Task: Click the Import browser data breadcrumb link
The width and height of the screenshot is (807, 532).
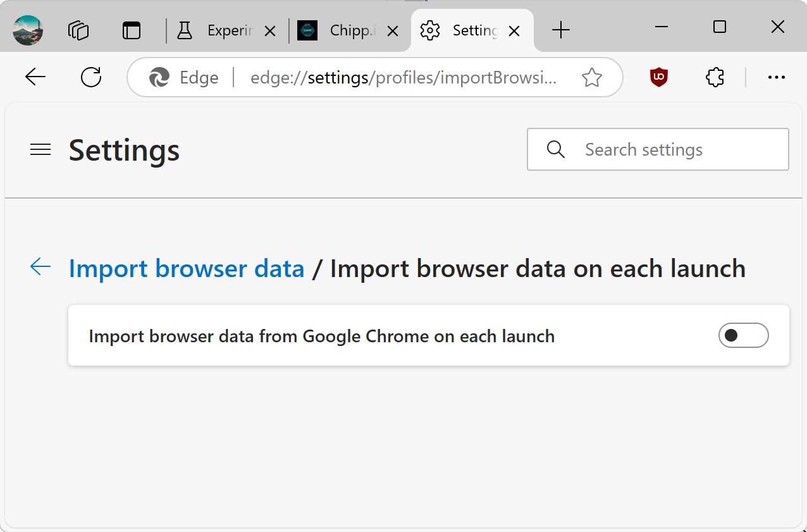Action: [187, 269]
